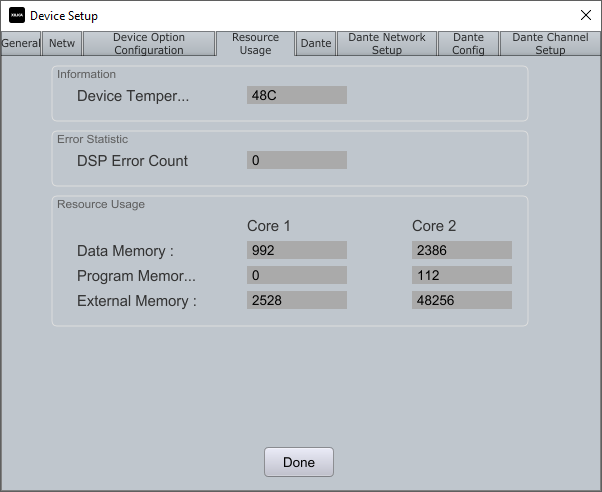Click the DSP Error Count label
Viewport: 602px width, 492px height.
132,161
